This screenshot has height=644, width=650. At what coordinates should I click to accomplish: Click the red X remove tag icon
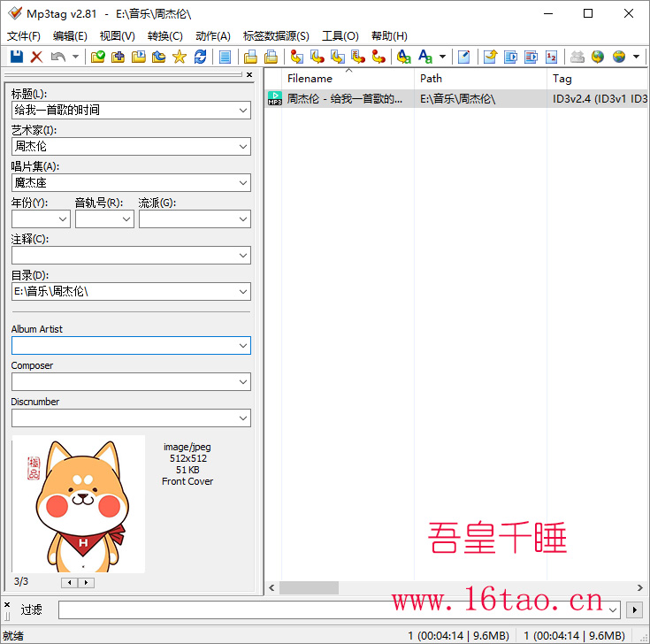tap(36, 57)
